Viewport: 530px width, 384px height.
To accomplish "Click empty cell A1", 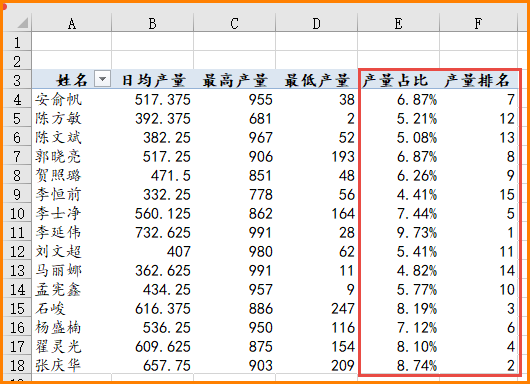I will 72,42.
